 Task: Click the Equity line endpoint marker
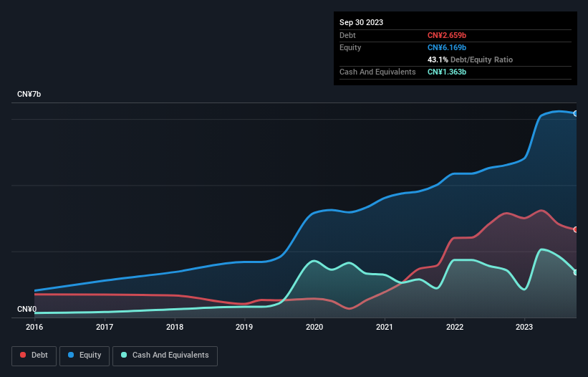pos(576,114)
